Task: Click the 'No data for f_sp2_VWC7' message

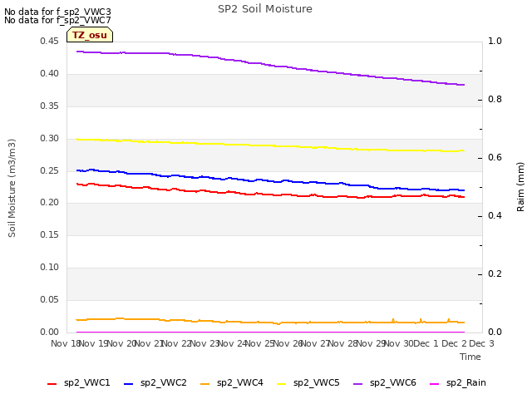Action: click(57, 20)
